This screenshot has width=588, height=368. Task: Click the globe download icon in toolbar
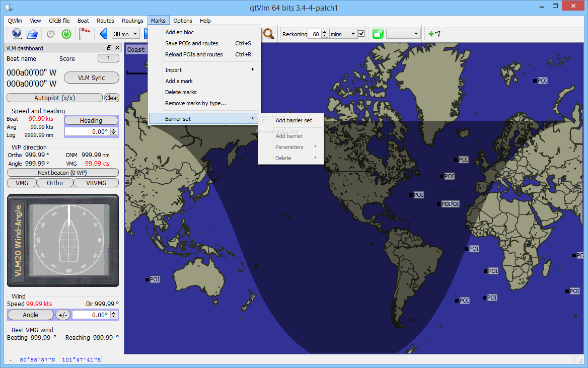point(17,34)
